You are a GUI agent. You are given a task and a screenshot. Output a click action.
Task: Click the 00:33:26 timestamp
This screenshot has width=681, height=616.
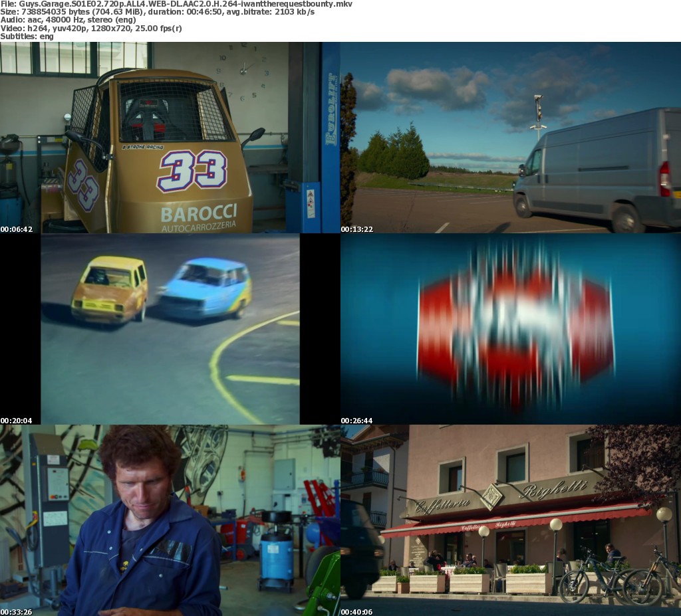tap(16, 612)
